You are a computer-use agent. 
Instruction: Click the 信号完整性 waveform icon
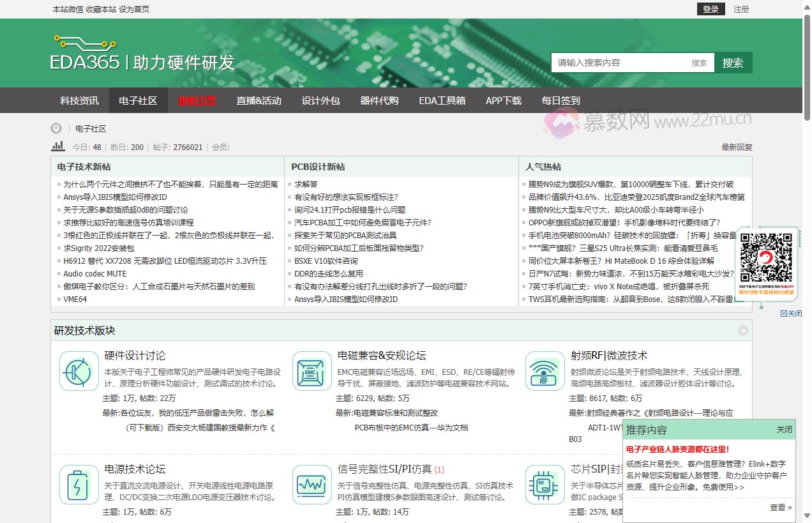[x=312, y=485]
